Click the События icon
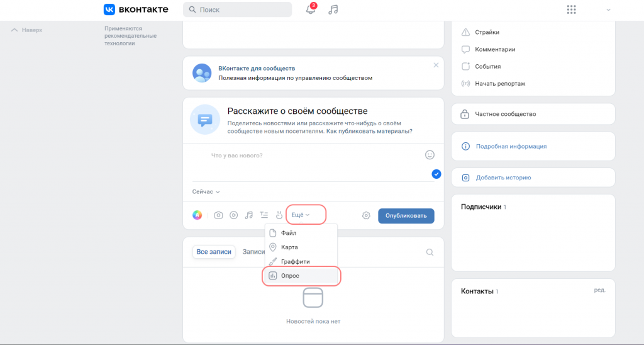 (x=465, y=66)
